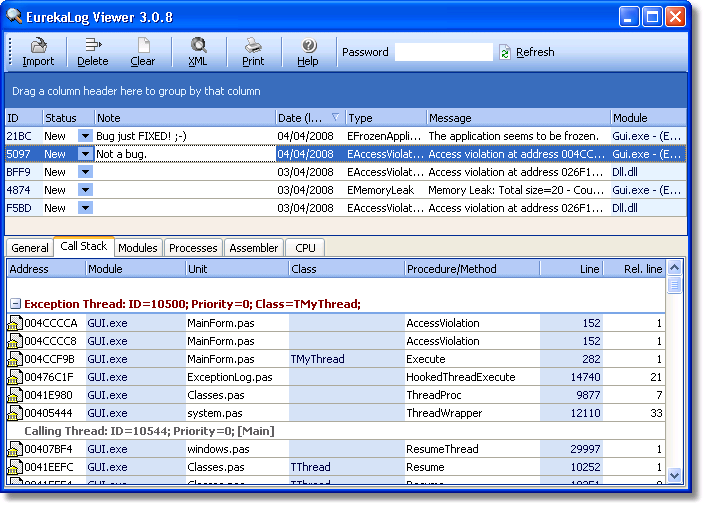Click the stack icon for address 004CCF9B
This screenshot has width=704, height=505.
15,359
